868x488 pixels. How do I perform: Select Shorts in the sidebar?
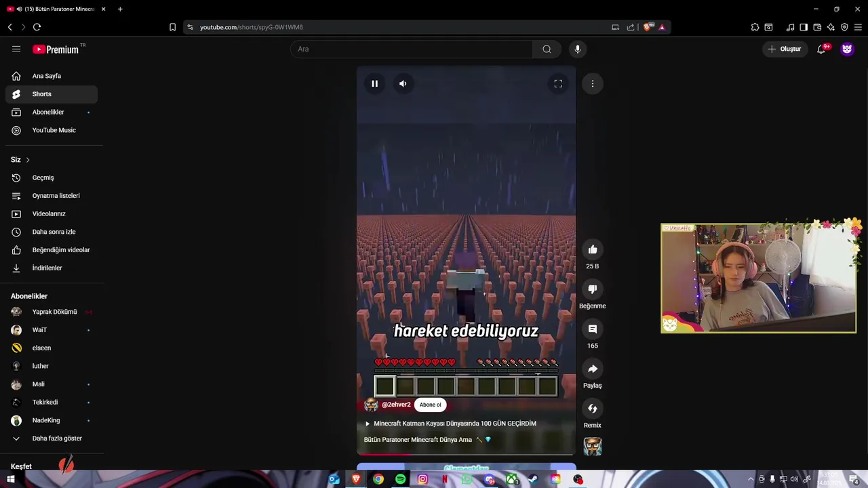[x=52, y=94]
